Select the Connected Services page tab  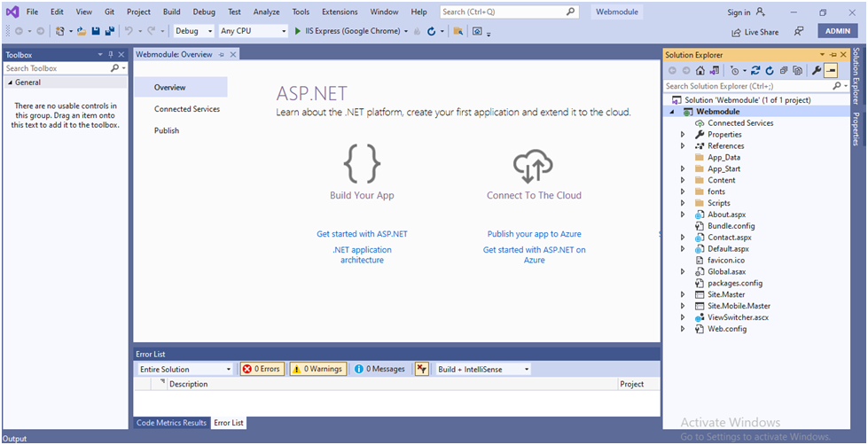(x=187, y=109)
